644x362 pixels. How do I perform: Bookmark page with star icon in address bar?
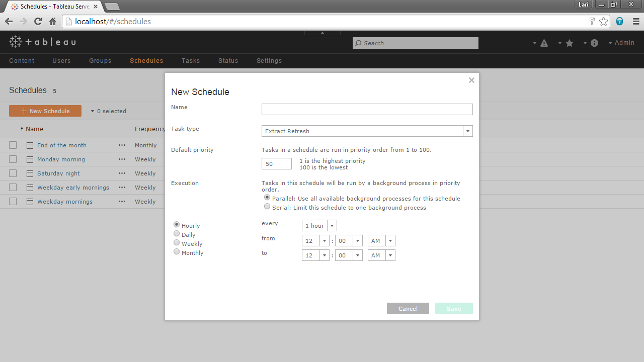603,21
